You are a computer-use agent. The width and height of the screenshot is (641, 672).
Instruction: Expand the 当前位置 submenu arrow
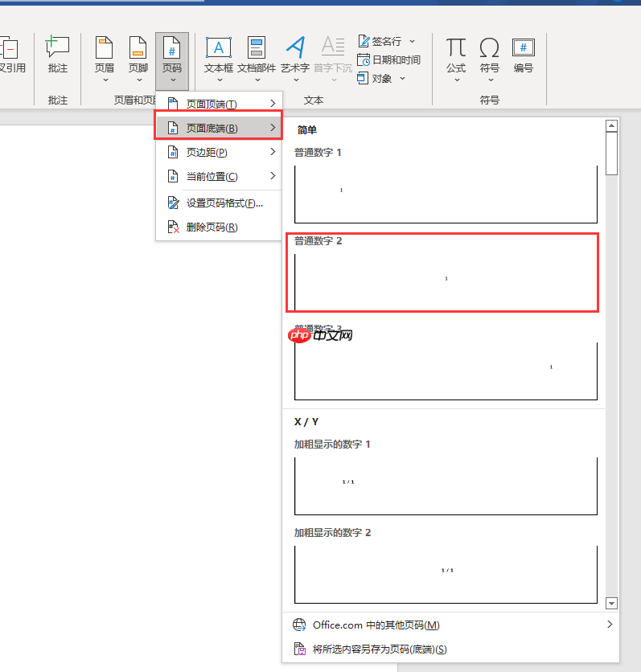coord(273,176)
